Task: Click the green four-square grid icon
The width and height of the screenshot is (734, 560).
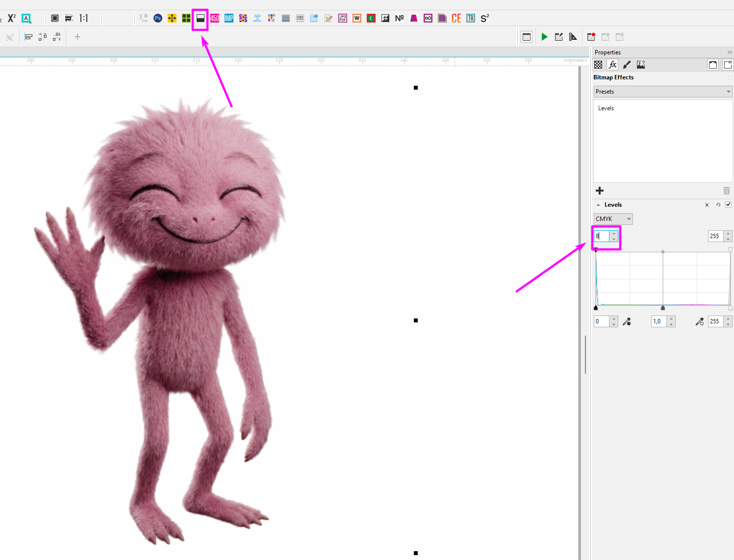Action: click(186, 18)
